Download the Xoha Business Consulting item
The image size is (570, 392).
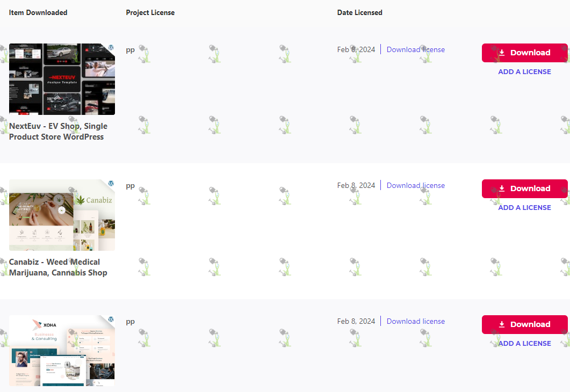pos(524,324)
